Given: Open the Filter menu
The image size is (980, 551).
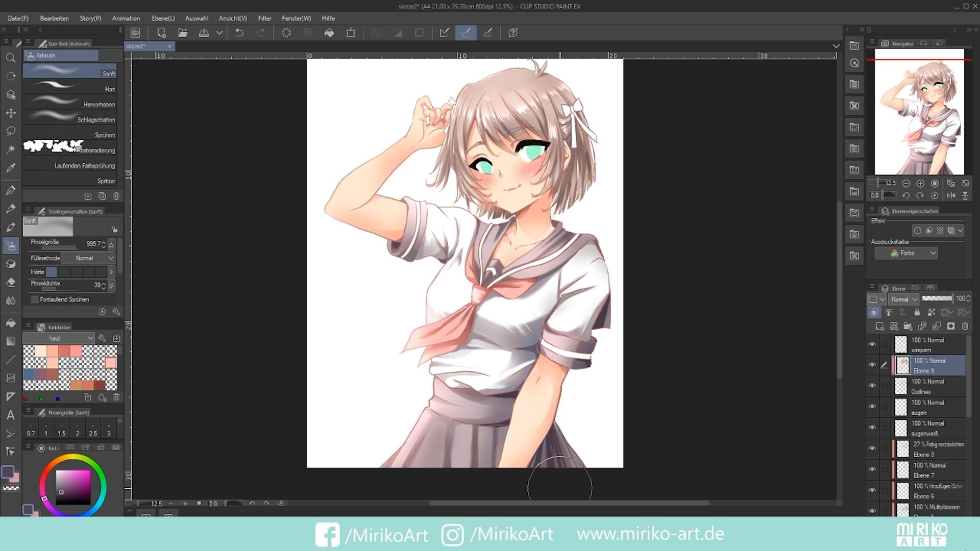Looking at the screenshot, I should (264, 18).
